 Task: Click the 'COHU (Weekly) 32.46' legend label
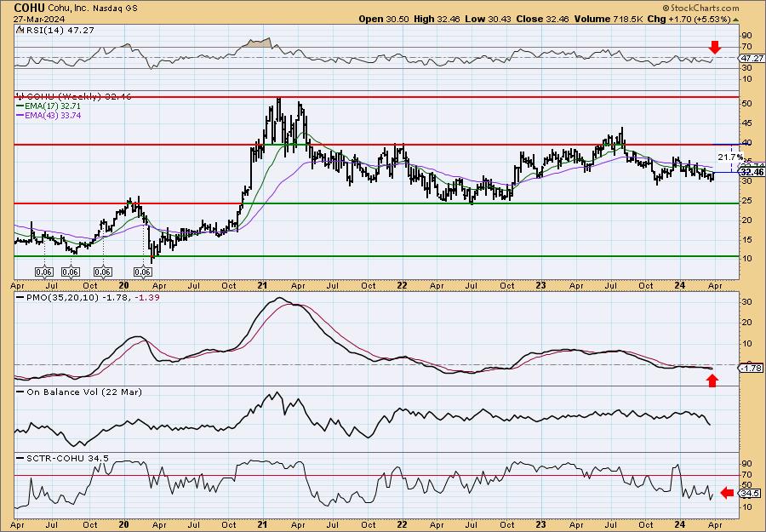77,96
